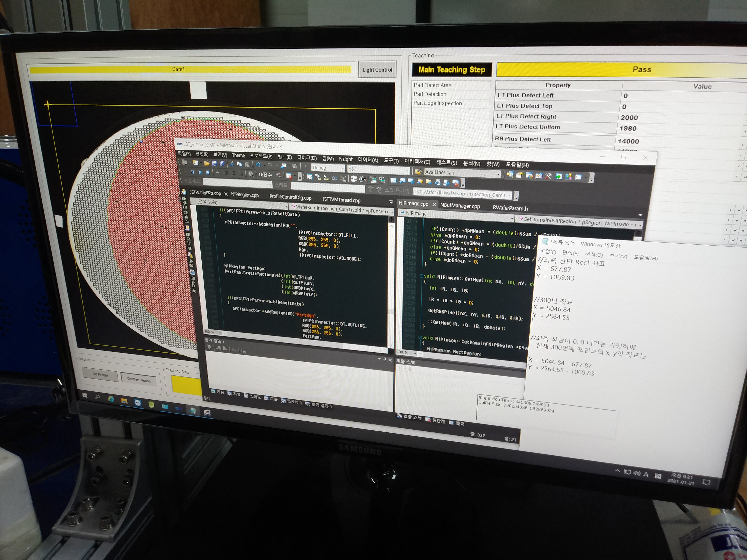Click the Stop debugging square icon
Image resolution: width=747 pixels, height=560 pixels.
pyautogui.click(x=200, y=173)
